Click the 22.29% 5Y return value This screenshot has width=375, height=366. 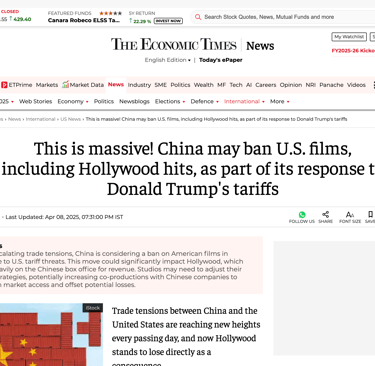coord(142,21)
